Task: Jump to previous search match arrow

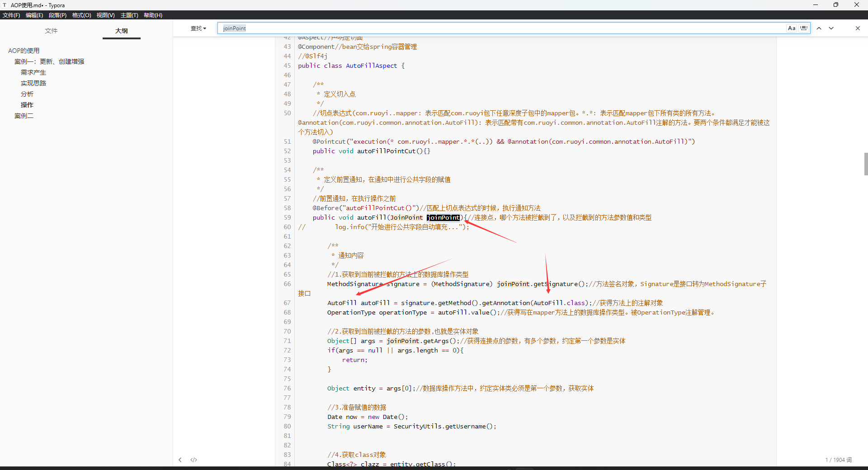Action: coord(819,28)
